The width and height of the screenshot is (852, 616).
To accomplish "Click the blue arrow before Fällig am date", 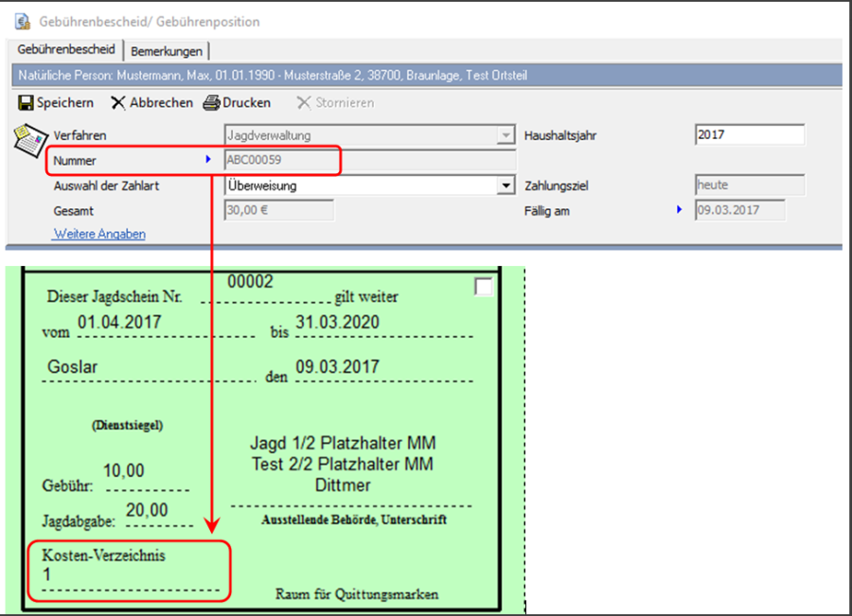I will coord(679,210).
